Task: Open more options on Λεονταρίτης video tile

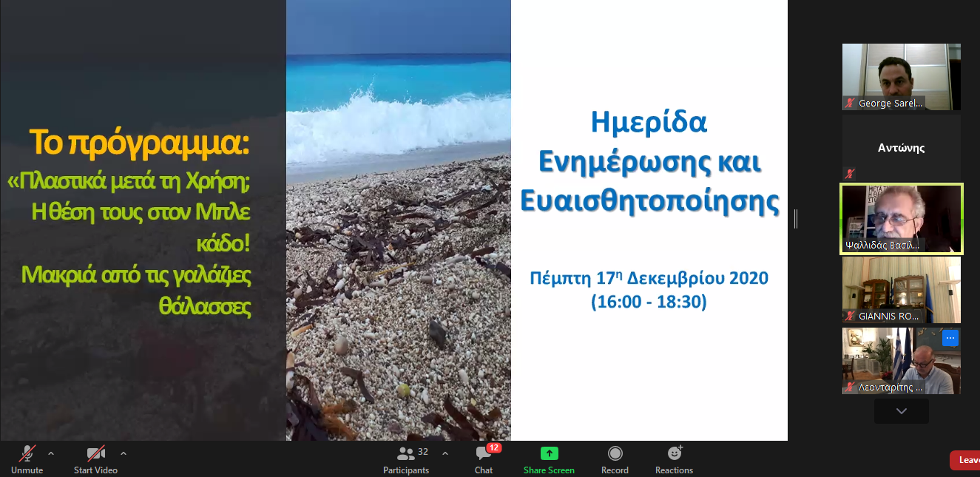Action: [950, 338]
